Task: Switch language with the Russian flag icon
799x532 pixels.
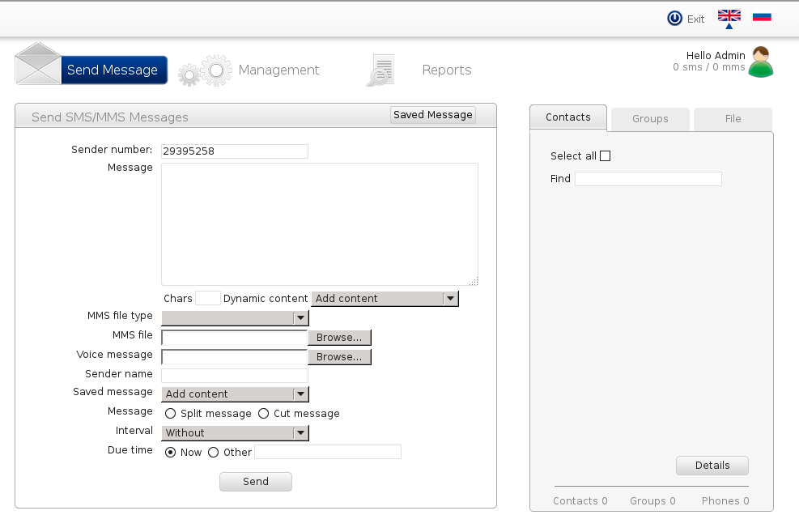Action: tap(762, 16)
